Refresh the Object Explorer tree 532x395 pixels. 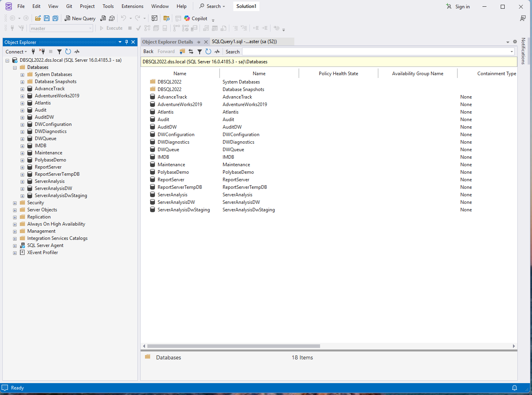click(x=67, y=51)
